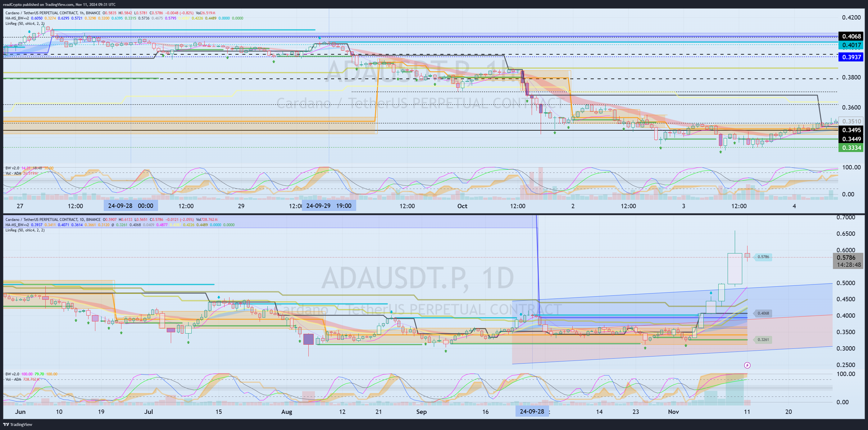868x430 pixels.
Task: Open the 1h Cardano / TetherUS symbol legend
Action: (x=53, y=13)
